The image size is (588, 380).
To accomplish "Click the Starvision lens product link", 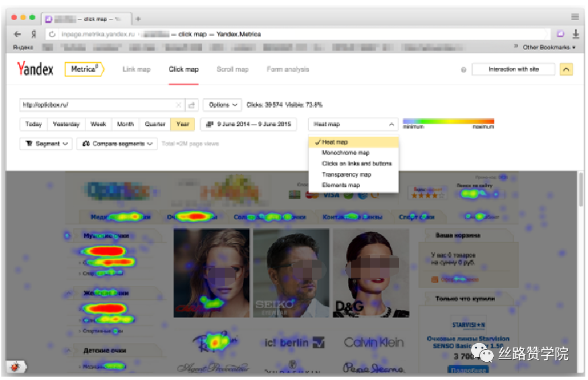I will [x=468, y=342].
